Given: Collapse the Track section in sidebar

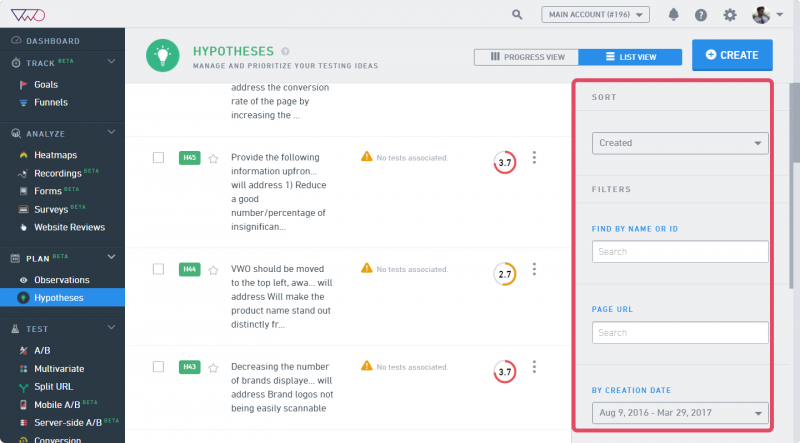Looking at the screenshot, I should click(x=111, y=62).
